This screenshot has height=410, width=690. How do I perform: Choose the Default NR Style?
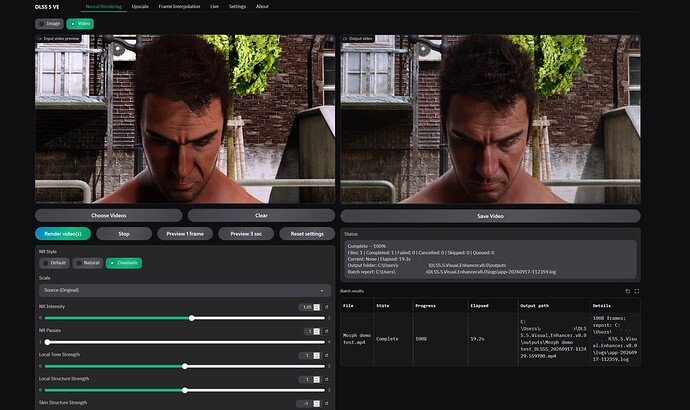tap(54, 263)
